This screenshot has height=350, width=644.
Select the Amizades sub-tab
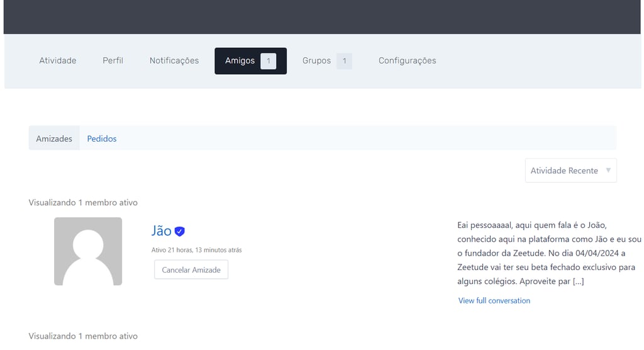click(54, 138)
